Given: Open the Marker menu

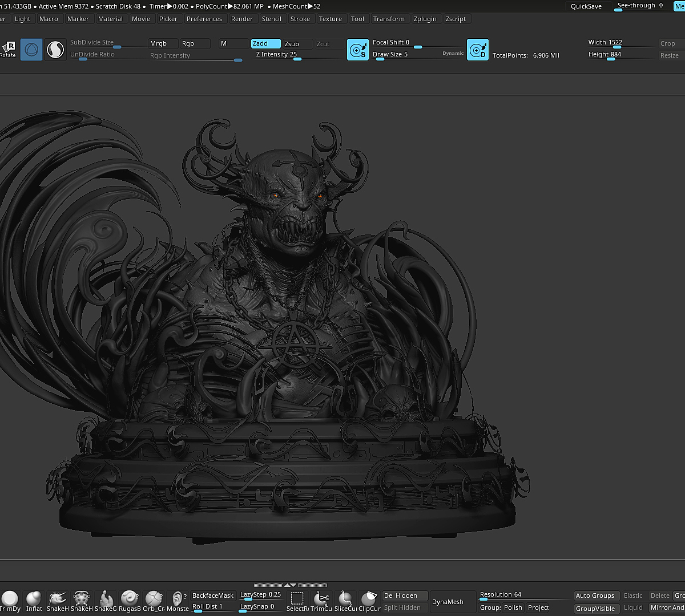Looking at the screenshot, I should 78,19.
